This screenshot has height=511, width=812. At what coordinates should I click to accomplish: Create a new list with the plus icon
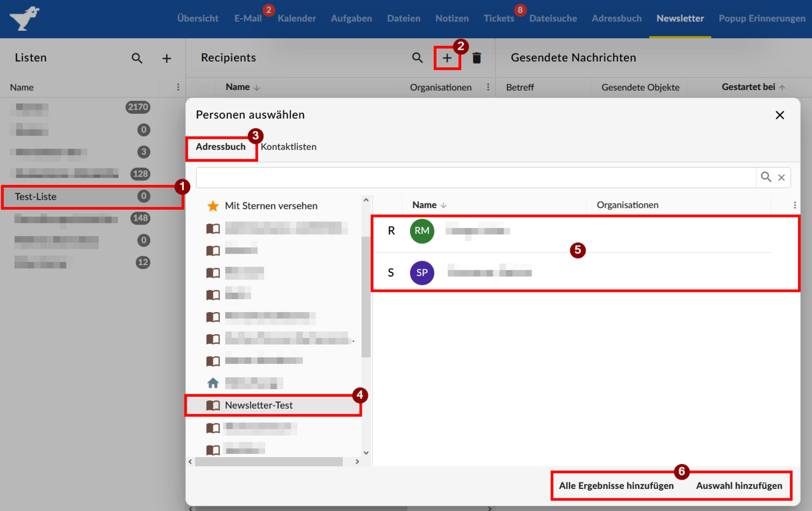coord(167,57)
